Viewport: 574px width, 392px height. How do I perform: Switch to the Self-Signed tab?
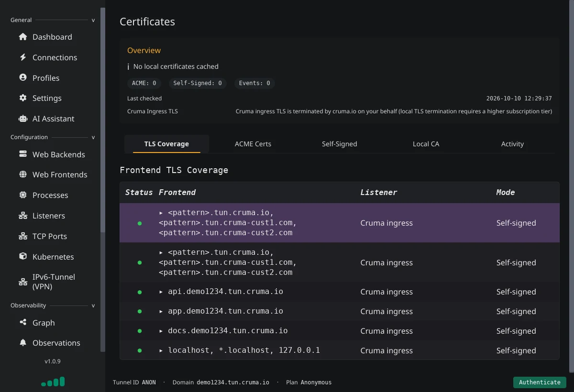340,144
